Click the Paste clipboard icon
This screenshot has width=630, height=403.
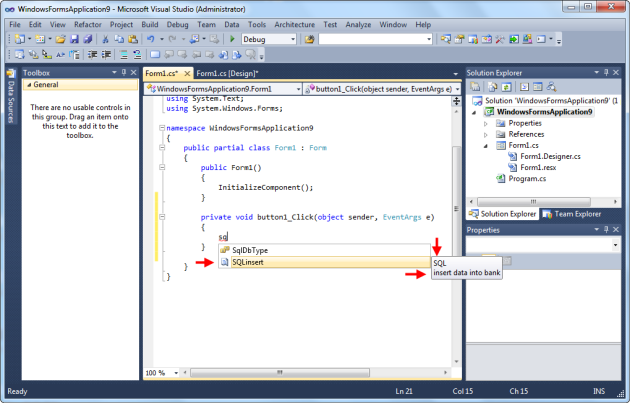pos(131,39)
